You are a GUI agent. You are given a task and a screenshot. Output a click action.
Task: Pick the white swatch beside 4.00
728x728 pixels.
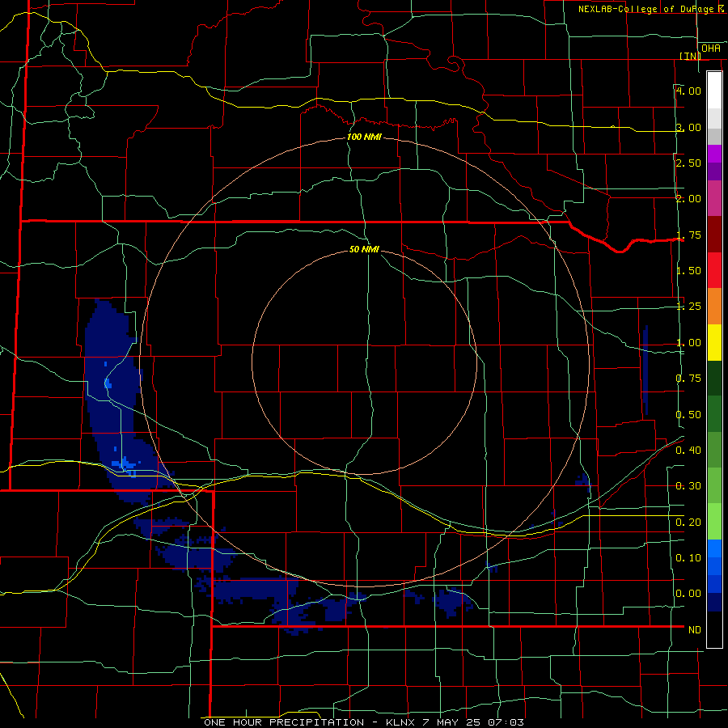coord(714,90)
